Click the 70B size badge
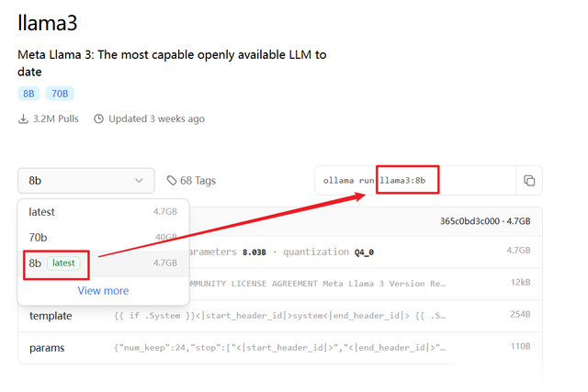This screenshot has height=392, width=588. [60, 94]
